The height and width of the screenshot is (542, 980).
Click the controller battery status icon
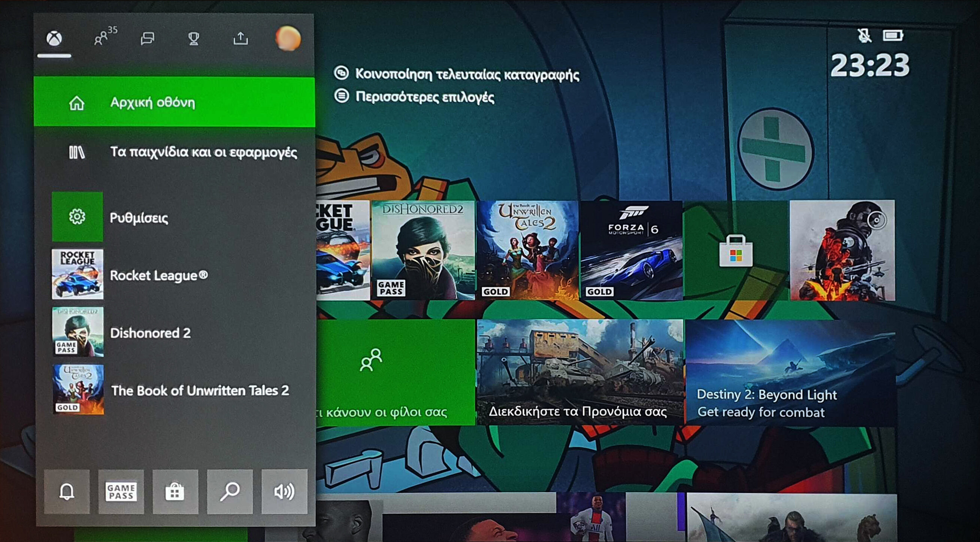(892, 36)
